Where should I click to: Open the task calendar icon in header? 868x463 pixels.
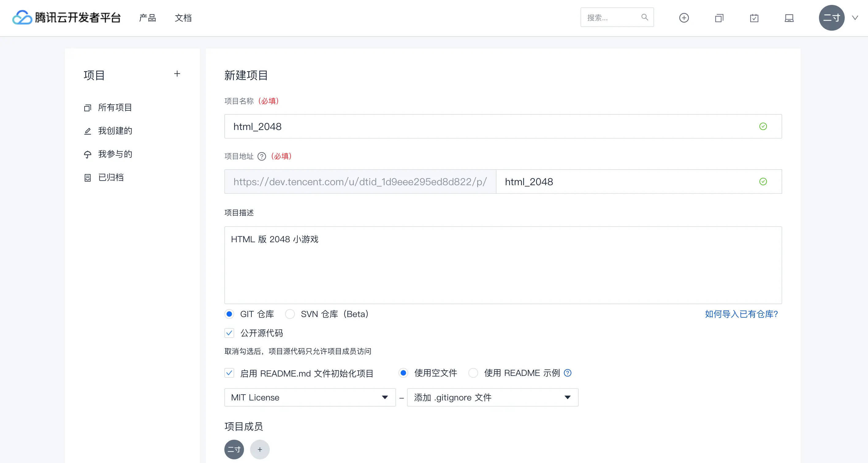[x=754, y=18]
